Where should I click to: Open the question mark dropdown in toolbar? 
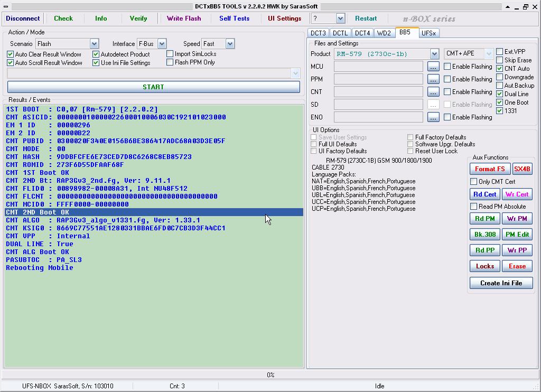tap(341, 18)
